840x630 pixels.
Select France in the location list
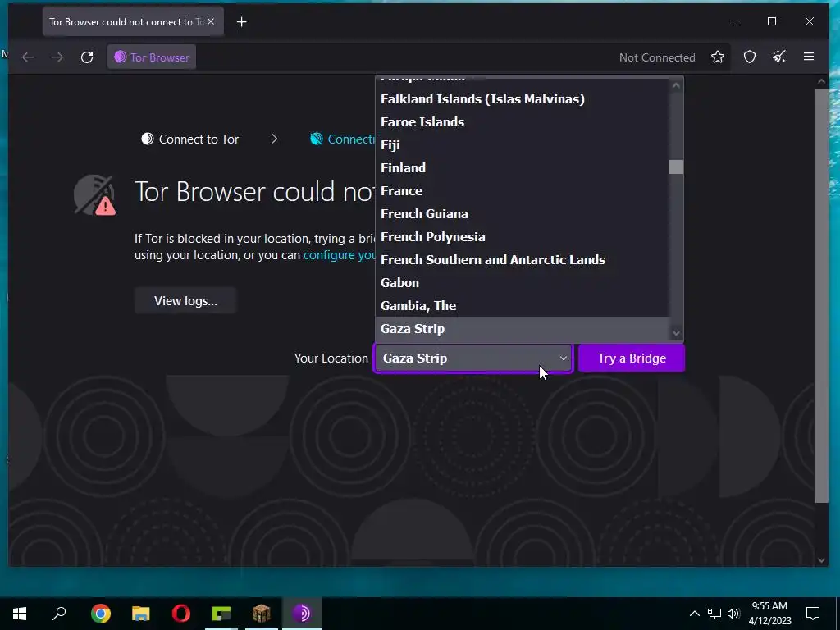pos(523,190)
